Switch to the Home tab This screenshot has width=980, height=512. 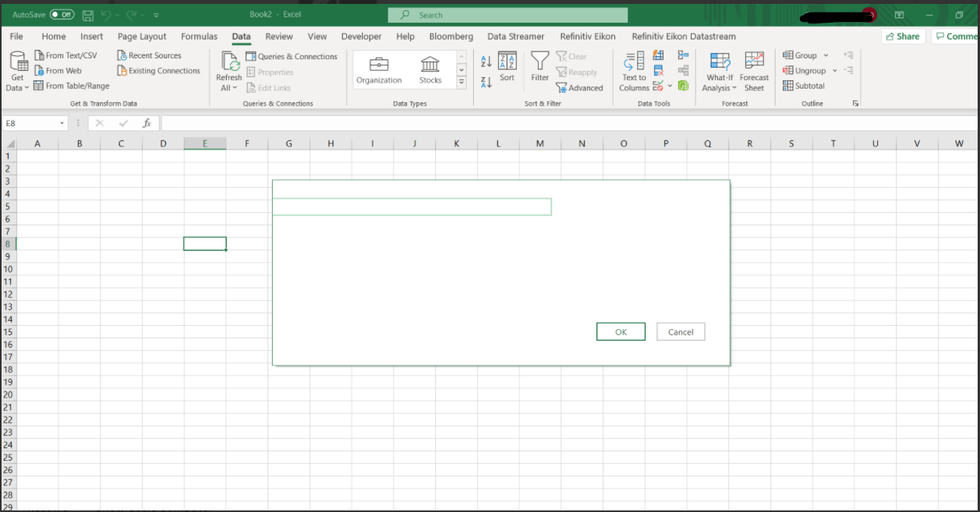click(x=54, y=37)
